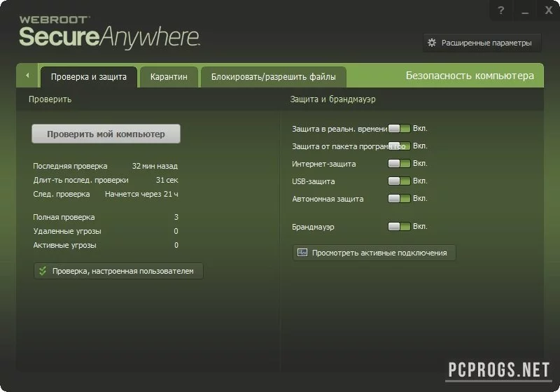Toggle the Автономная защита switch
The width and height of the screenshot is (560, 392).
click(399, 199)
